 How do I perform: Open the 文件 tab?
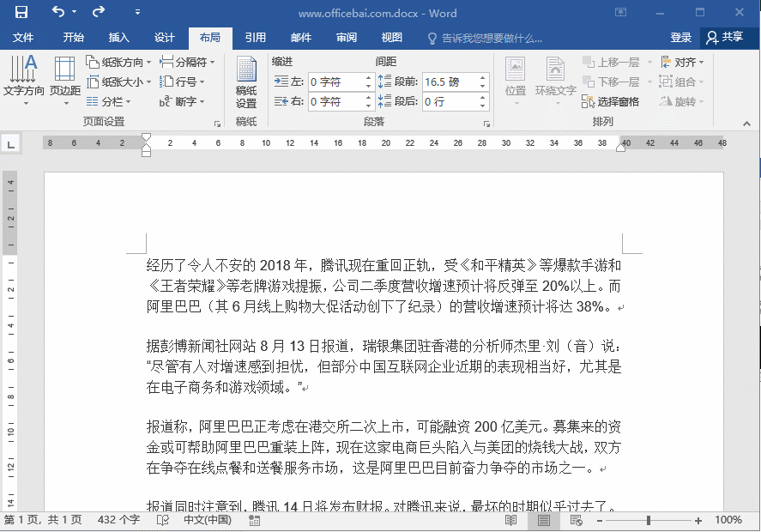coord(23,38)
